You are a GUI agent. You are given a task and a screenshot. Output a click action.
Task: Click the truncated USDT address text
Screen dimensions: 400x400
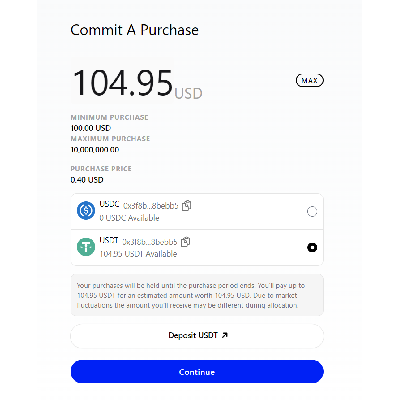tap(149, 242)
